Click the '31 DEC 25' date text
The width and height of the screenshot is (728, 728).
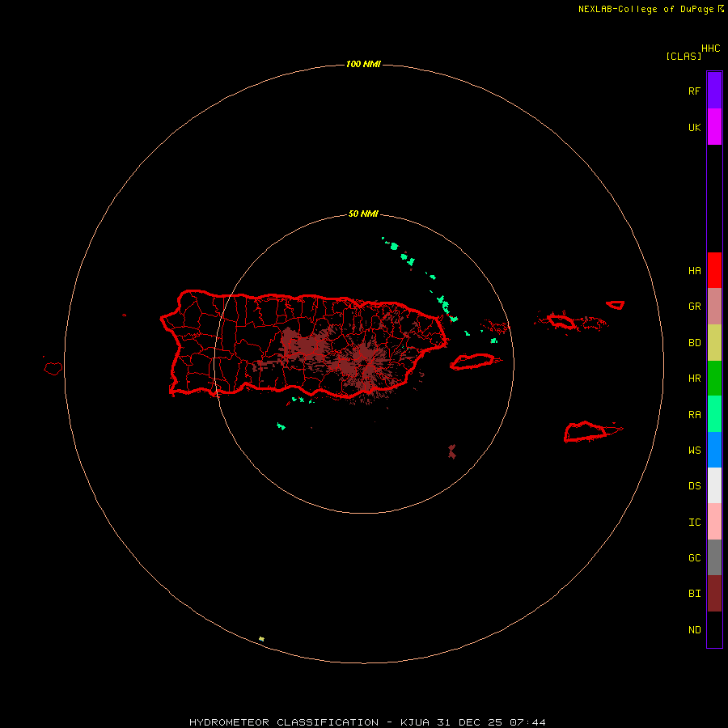469,722
